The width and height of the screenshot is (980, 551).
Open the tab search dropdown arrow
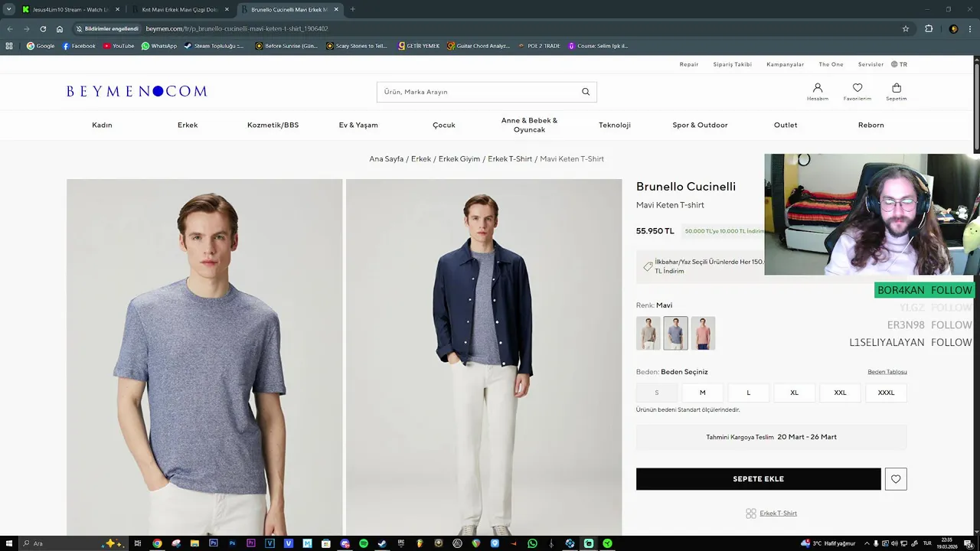tap(9, 9)
